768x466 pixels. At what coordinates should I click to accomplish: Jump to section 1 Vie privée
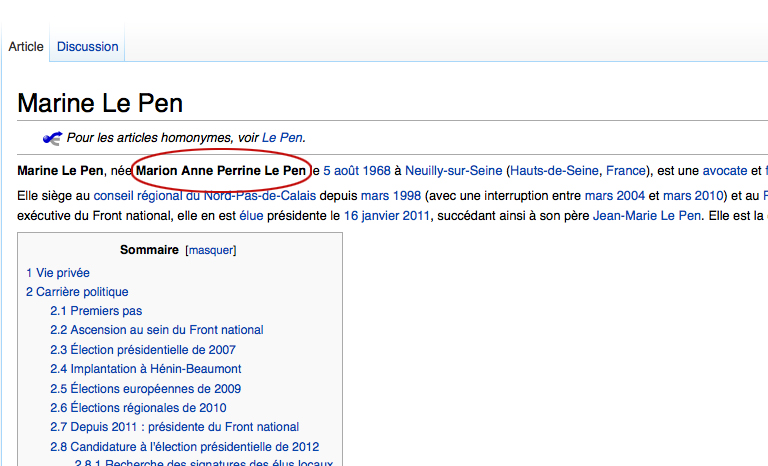pos(58,273)
